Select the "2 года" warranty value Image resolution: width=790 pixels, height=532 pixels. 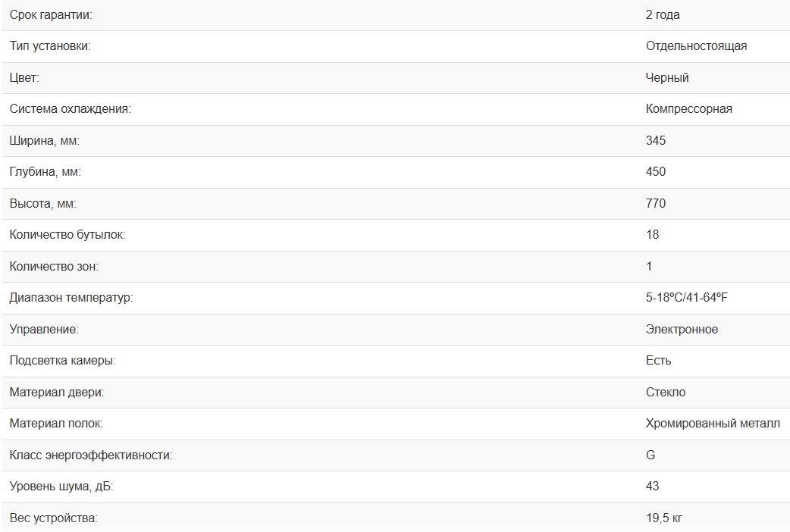[x=663, y=14]
